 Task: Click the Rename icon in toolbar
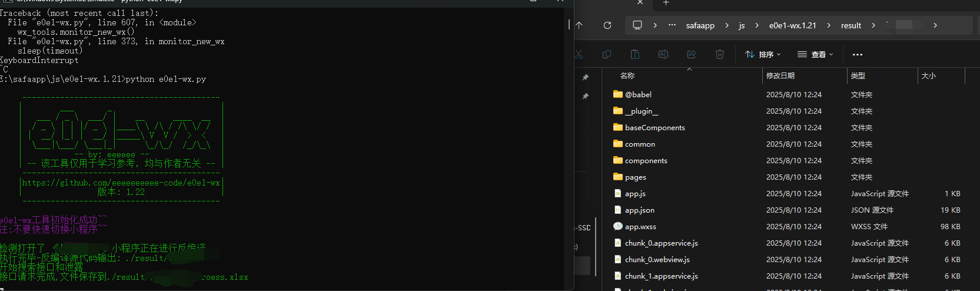663,54
